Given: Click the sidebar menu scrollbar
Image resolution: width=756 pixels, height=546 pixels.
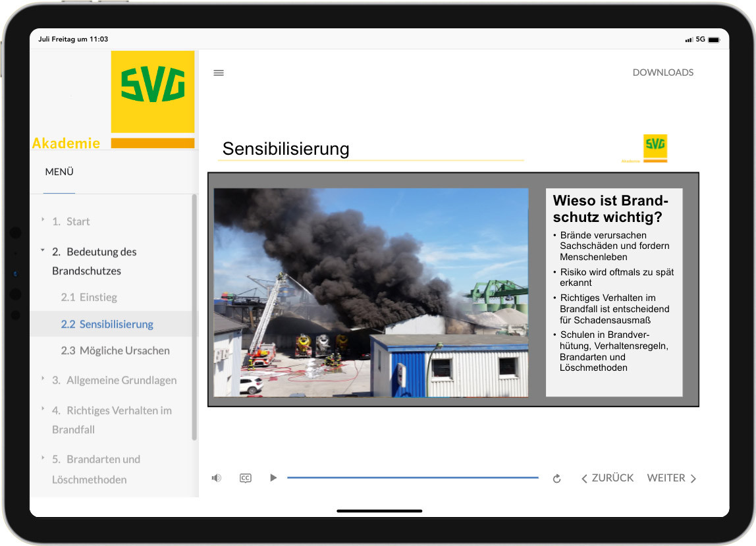Looking at the screenshot, I should [x=194, y=317].
